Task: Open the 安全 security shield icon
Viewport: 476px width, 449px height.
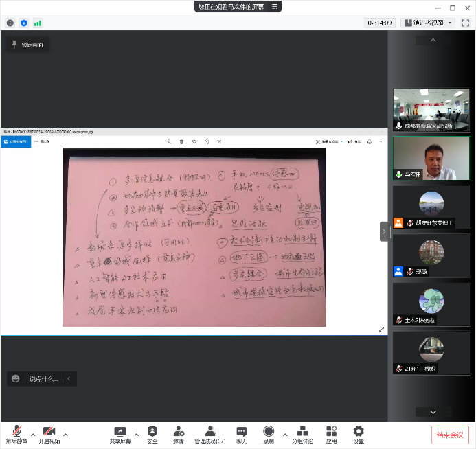Action: [152, 435]
